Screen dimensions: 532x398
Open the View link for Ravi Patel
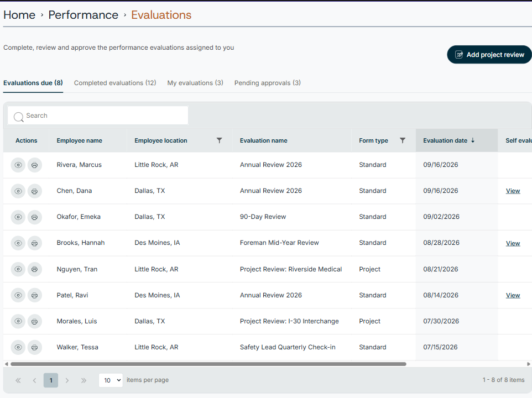click(x=513, y=296)
